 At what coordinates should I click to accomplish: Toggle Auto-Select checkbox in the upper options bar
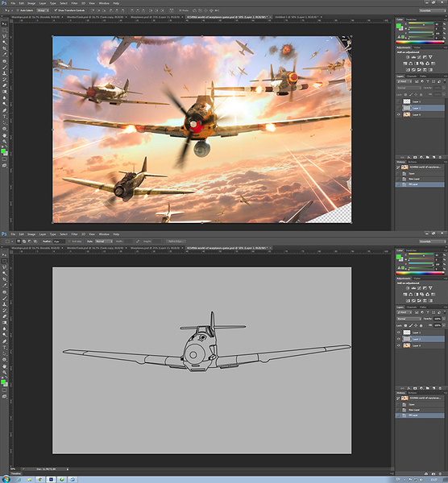pos(18,10)
